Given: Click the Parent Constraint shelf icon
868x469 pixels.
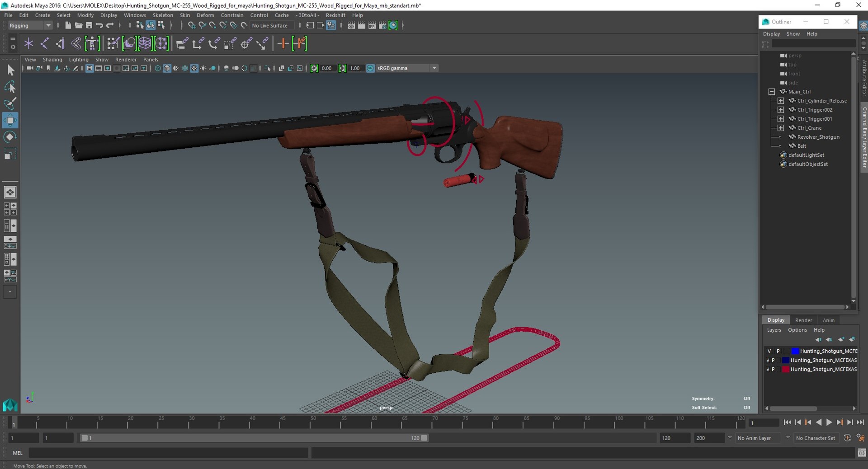Looking at the screenshot, I should (x=182, y=44).
